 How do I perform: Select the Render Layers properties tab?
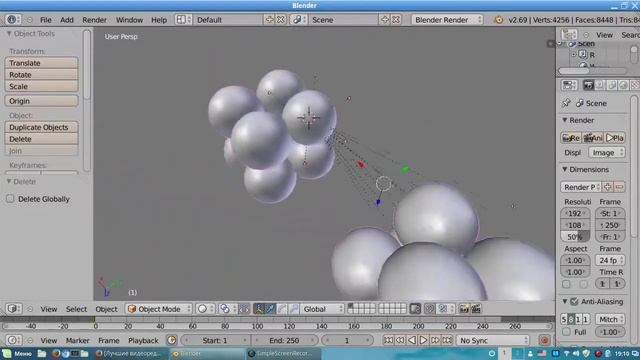click(600, 85)
